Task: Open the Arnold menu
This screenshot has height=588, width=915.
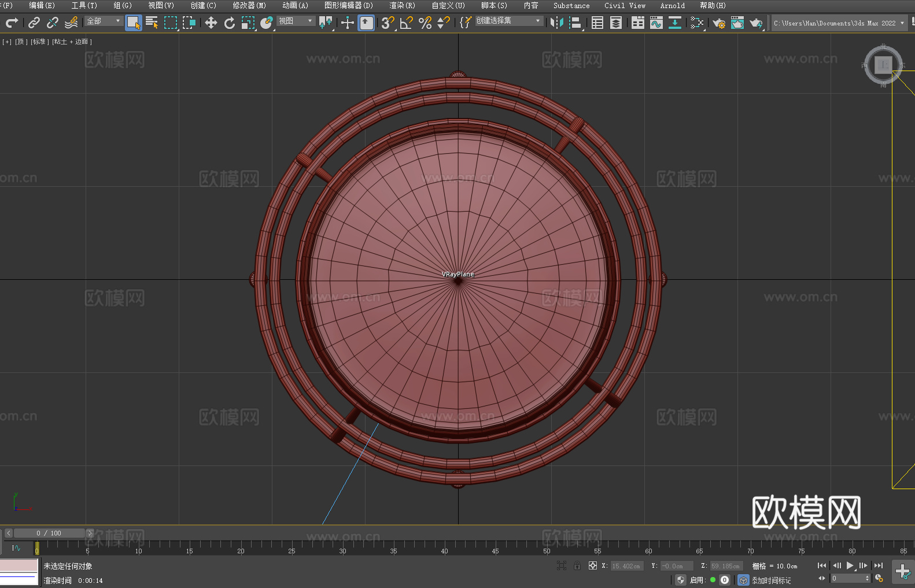Action: 672,5
